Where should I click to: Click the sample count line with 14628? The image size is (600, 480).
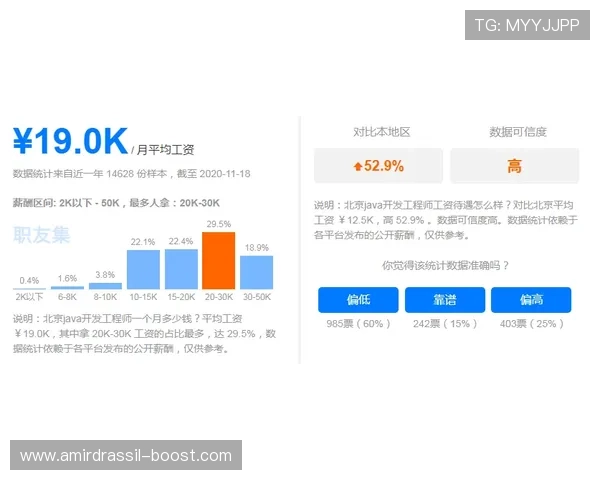coord(132,174)
